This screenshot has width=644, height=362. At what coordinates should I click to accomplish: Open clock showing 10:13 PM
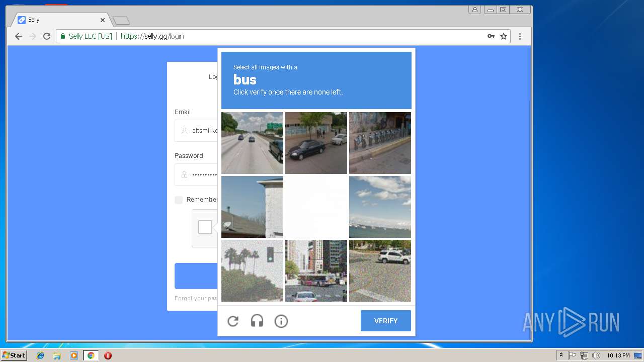click(618, 355)
